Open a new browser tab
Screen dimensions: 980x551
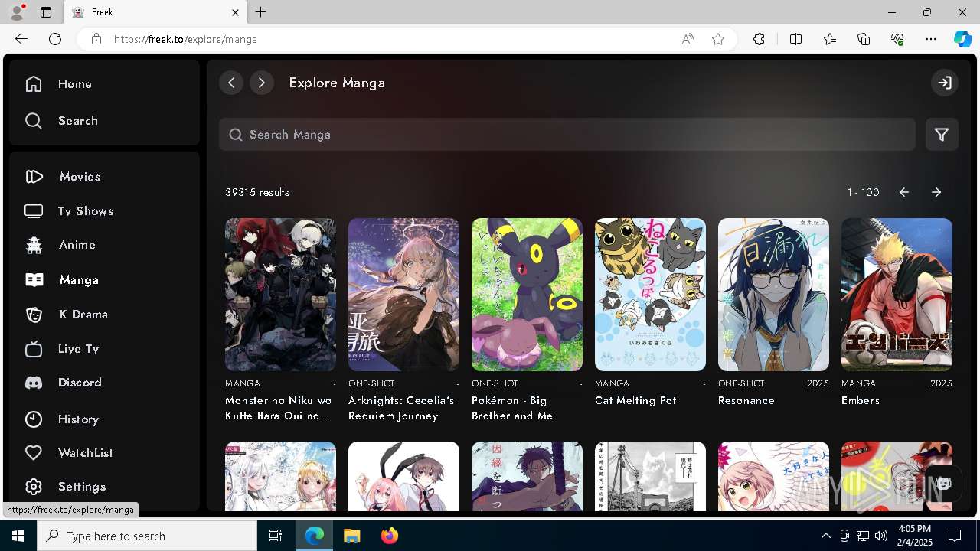click(261, 12)
